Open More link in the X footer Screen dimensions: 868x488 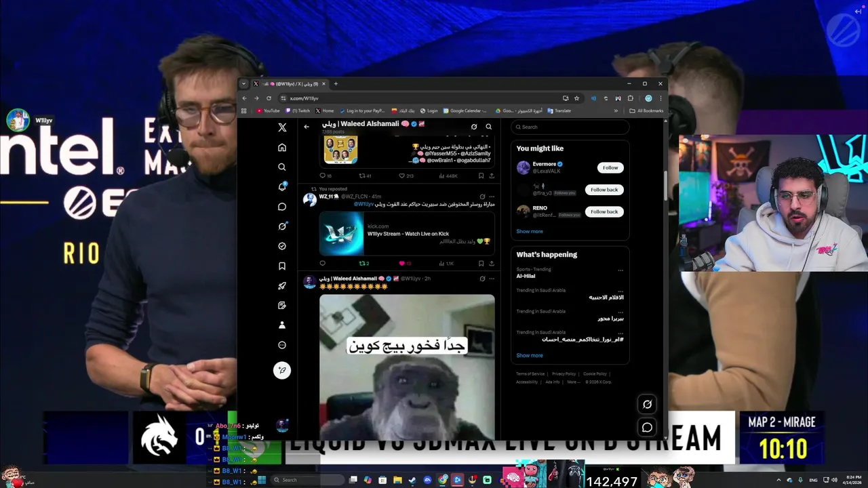[574, 382]
